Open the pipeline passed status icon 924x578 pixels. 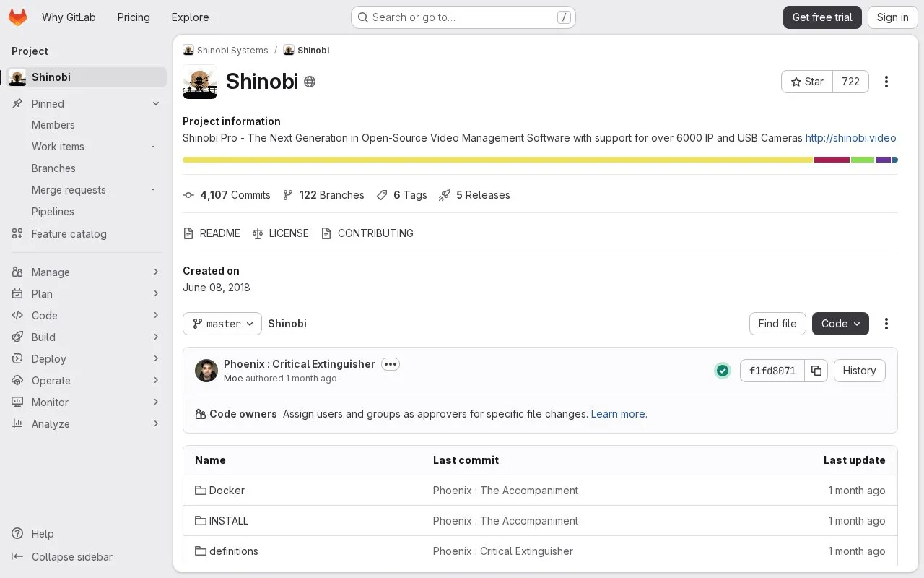point(723,371)
